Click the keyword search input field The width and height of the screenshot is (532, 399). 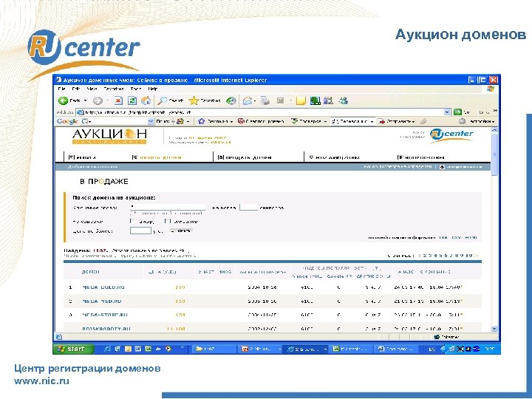168,207
